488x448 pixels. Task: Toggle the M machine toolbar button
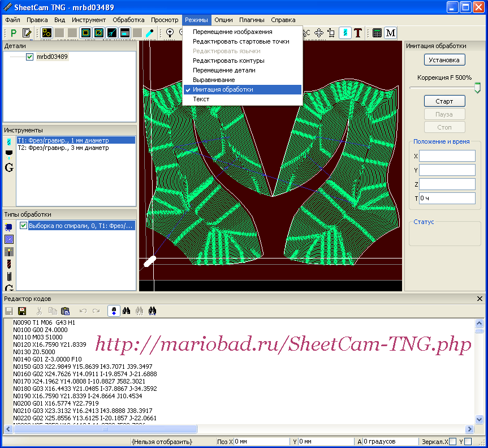click(x=391, y=33)
